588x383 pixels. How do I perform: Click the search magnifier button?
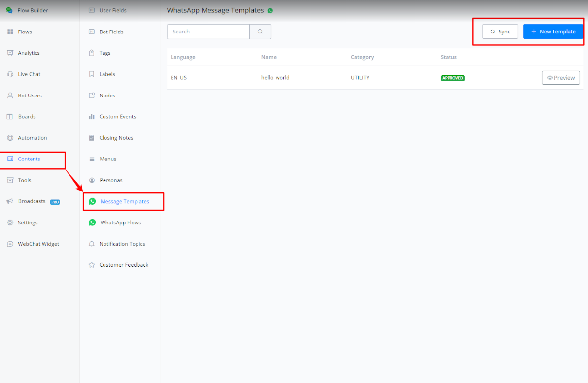point(260,32)
